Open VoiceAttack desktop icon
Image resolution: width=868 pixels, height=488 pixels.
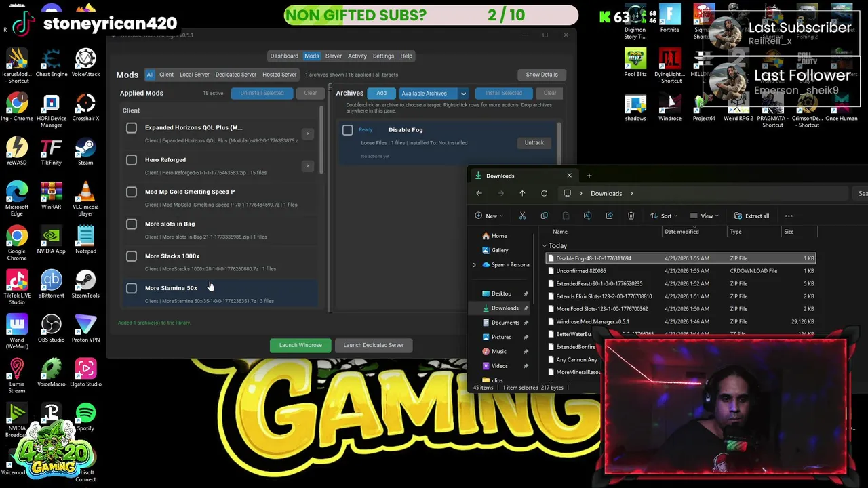pyautogui.click(x=85, y=63)
